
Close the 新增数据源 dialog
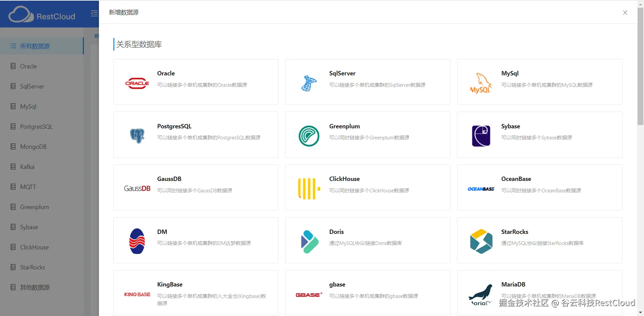(x=625, y=12)
